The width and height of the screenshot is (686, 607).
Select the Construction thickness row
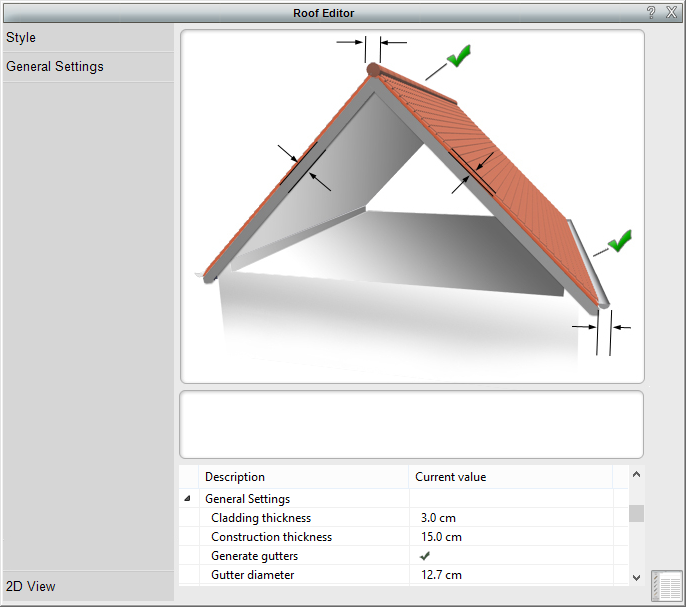point(403,537)
